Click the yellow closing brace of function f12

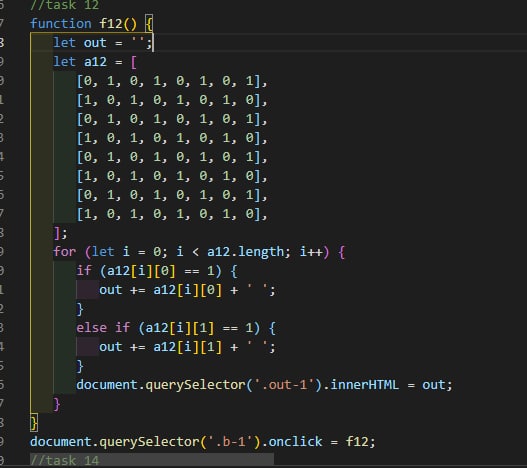[34, 422]
